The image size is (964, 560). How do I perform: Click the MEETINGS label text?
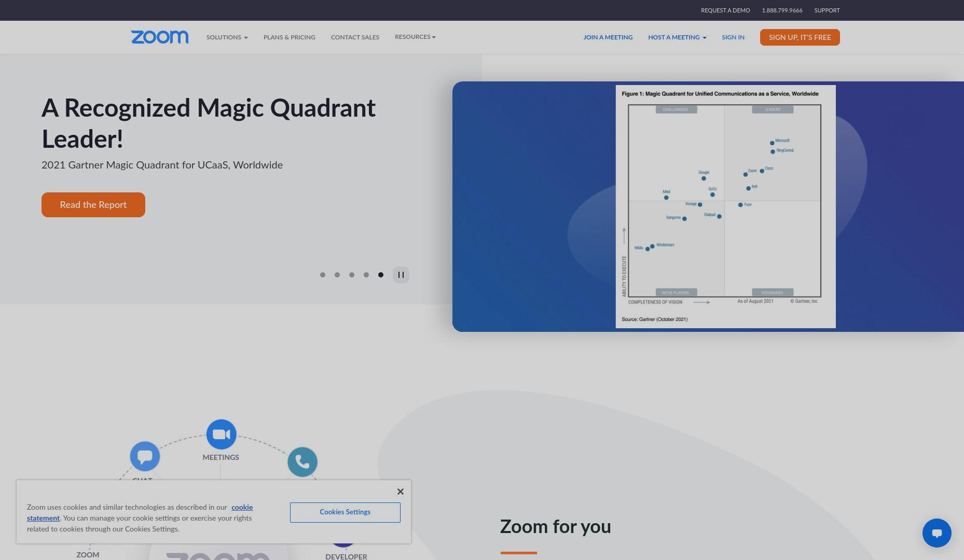pyautogui.click(x=221, y=457)
